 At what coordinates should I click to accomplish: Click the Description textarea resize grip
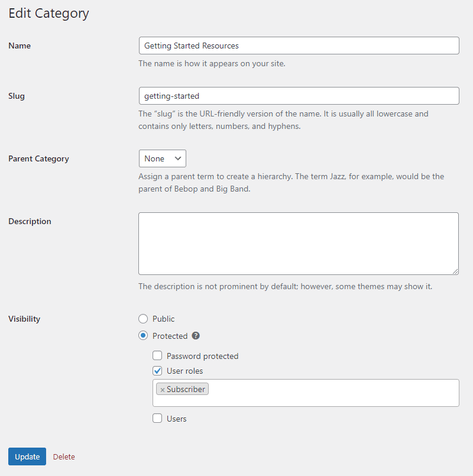pyautogui.click(x=455, y=271)
